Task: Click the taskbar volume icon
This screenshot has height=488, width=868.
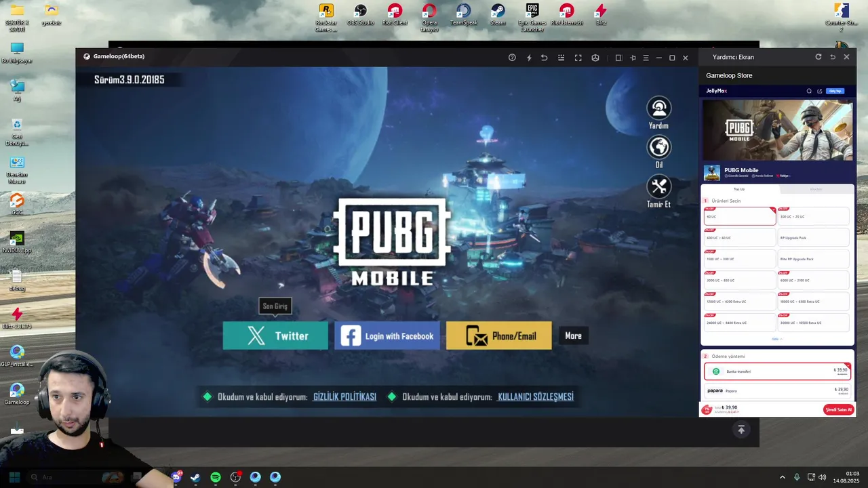Action: [823, 477]
